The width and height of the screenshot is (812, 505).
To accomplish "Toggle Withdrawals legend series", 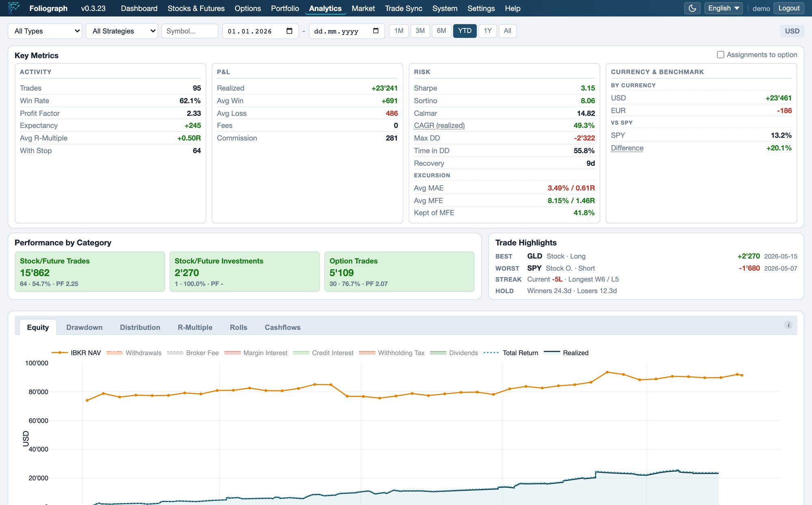I will coord(134,353).
